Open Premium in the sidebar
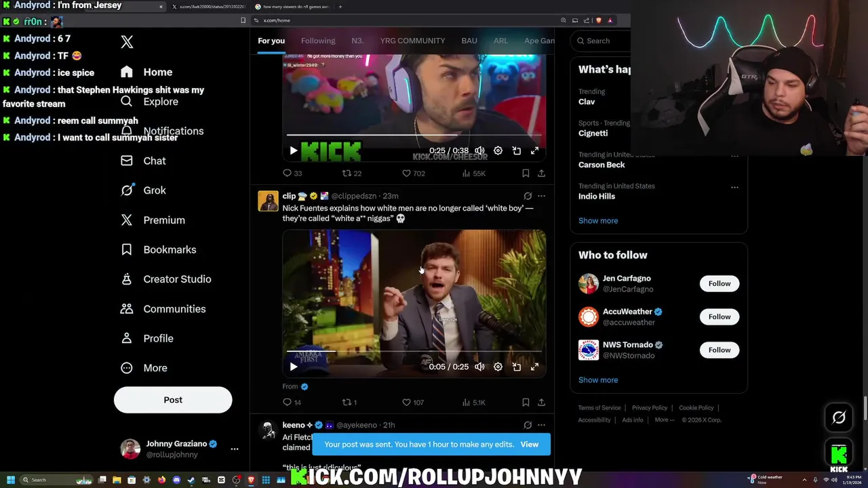Screen dimensions: 868x488 coord(153,220)
